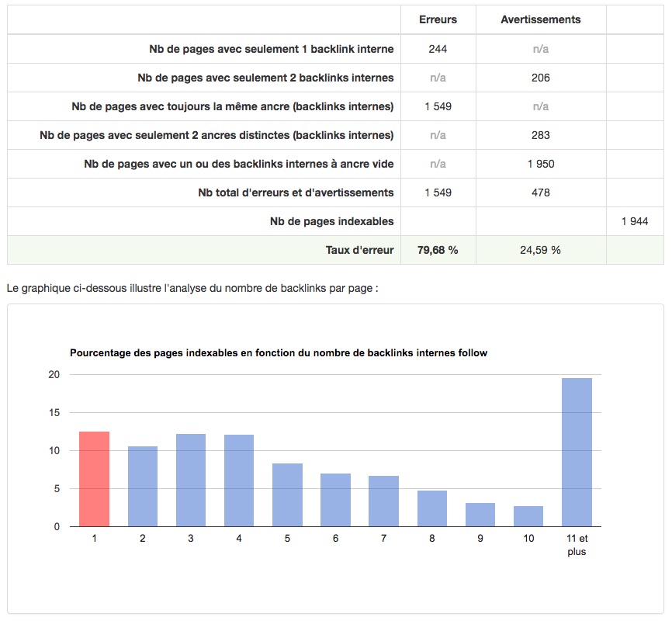The width and height of the screenshot is (672, 621).
Task: Click the y-axis label 15
Action: point(54,412)
